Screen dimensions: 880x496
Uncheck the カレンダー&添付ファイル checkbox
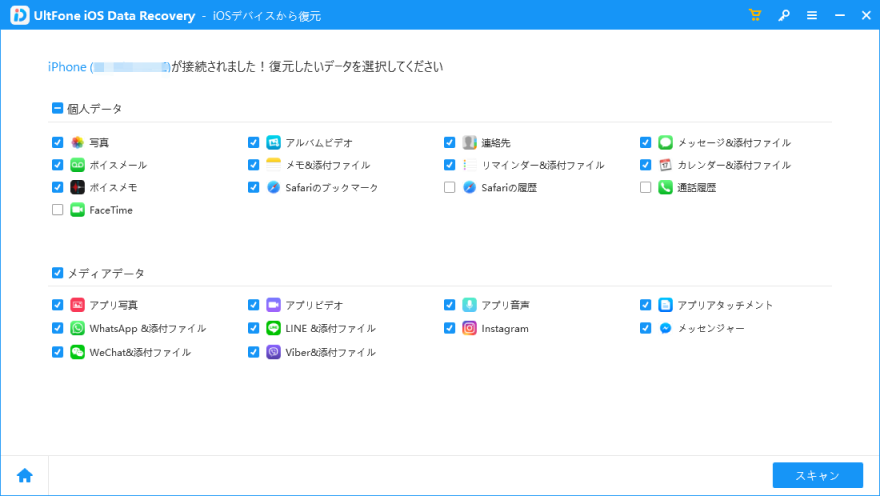point(645,165)
